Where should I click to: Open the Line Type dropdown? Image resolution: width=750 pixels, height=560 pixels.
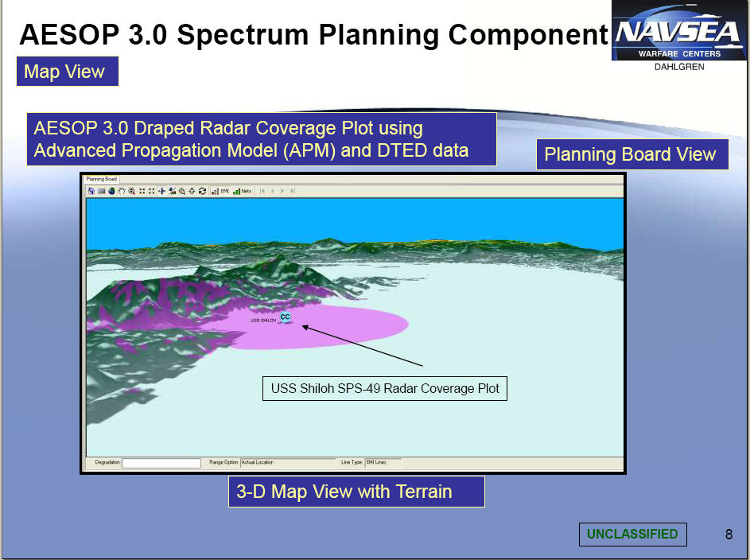tap(383, 462)
